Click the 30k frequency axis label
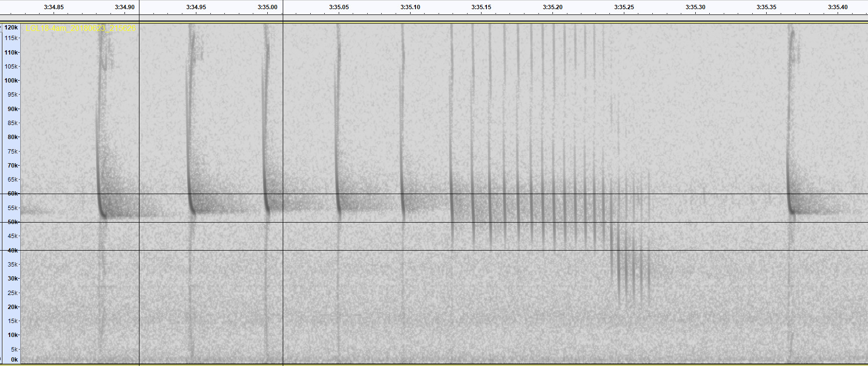This screenshot has height=366, width=868. 13,279
